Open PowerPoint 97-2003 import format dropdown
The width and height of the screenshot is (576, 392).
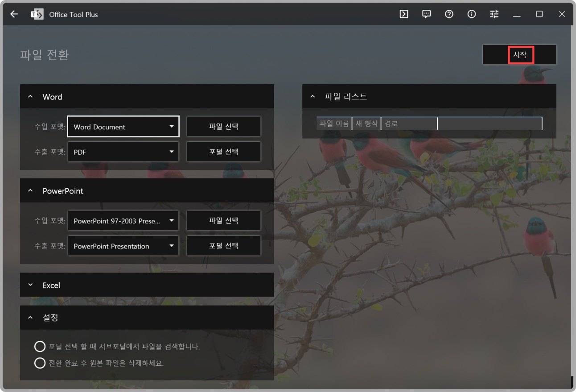click(x=123, y=221)
